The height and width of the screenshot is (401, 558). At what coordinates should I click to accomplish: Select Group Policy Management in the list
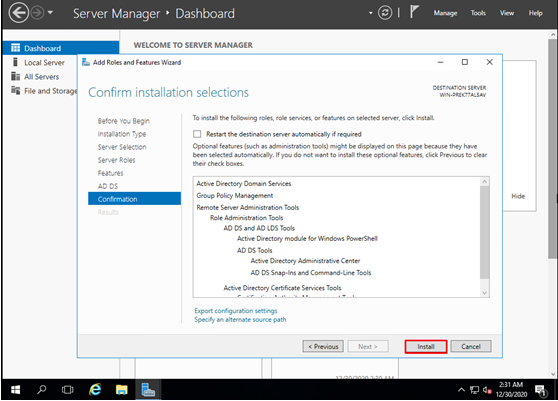coord(235,196)
